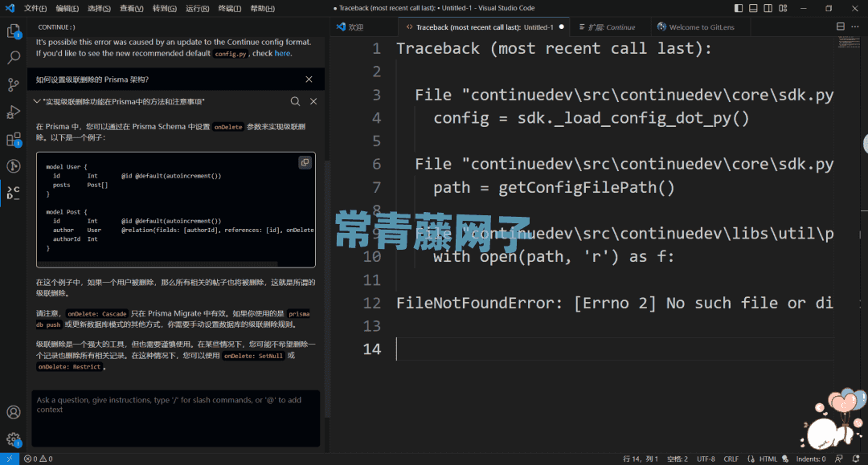Switch to the Welcome to GitLens tab
868x465 pixels.
tap(700, 27)
